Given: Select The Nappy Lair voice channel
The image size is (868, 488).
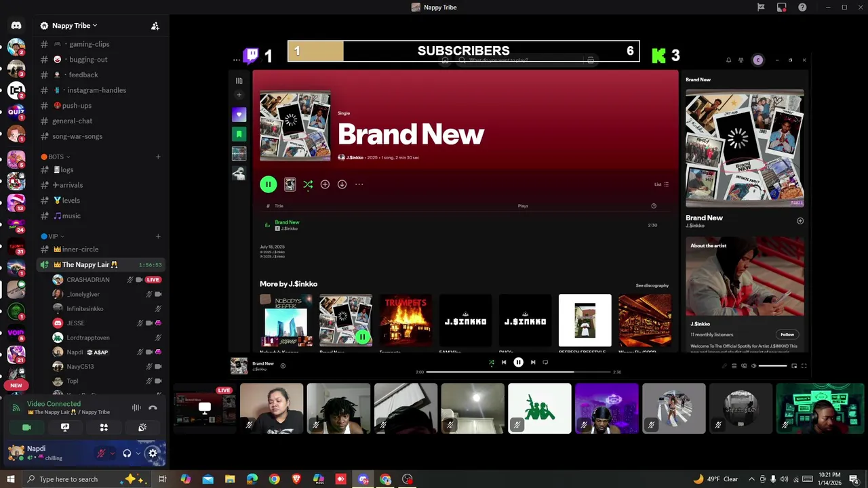Looking at the screenshot, I should [x=100, y=264].
